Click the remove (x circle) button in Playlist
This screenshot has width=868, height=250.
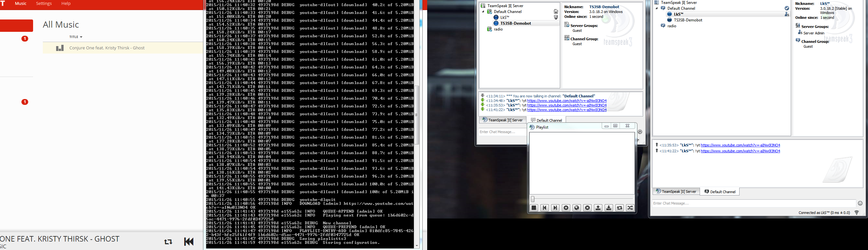point(588,208)
